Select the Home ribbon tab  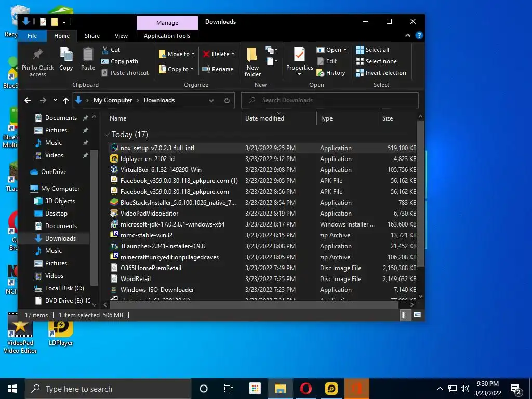[62, 36]
